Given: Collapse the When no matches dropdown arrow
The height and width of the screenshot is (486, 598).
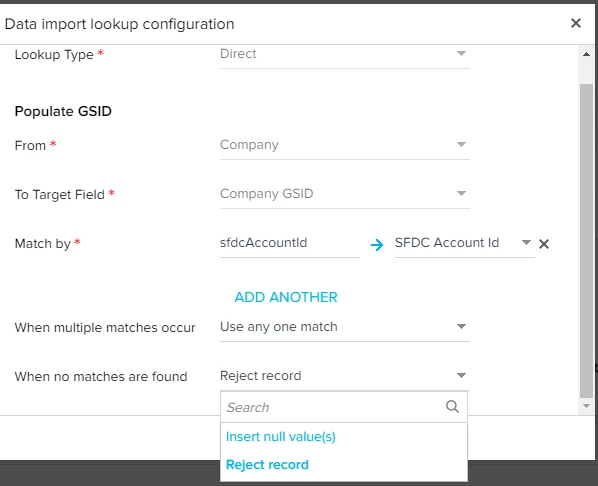Looking at the screenshot, I should tap(461, 376).
